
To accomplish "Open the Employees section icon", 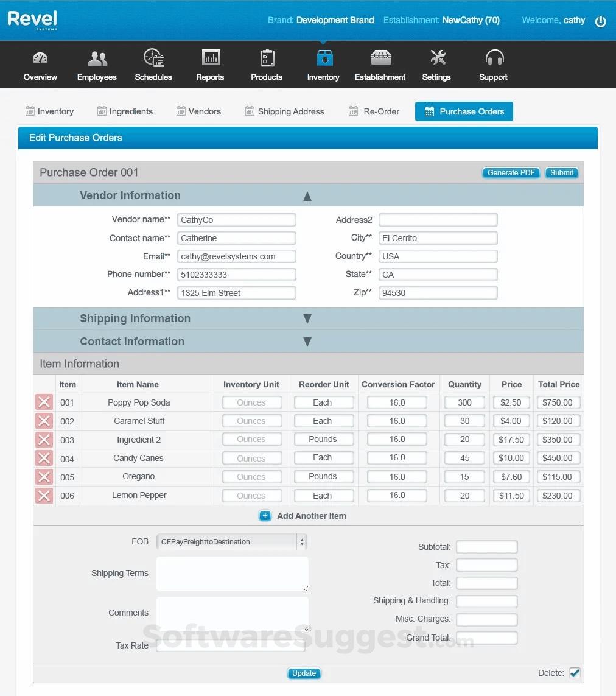I will [x=97, y=59].
